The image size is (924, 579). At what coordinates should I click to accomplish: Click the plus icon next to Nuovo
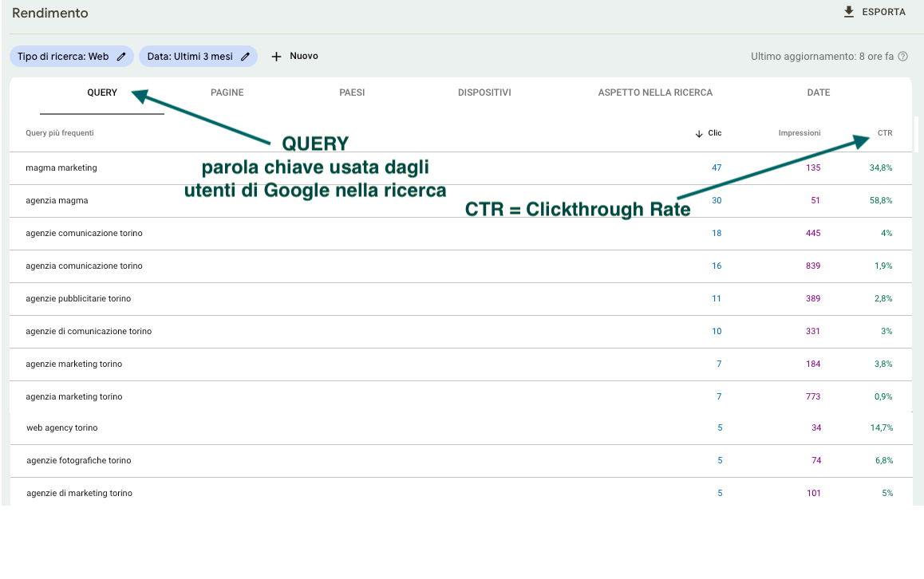(275, 56)
